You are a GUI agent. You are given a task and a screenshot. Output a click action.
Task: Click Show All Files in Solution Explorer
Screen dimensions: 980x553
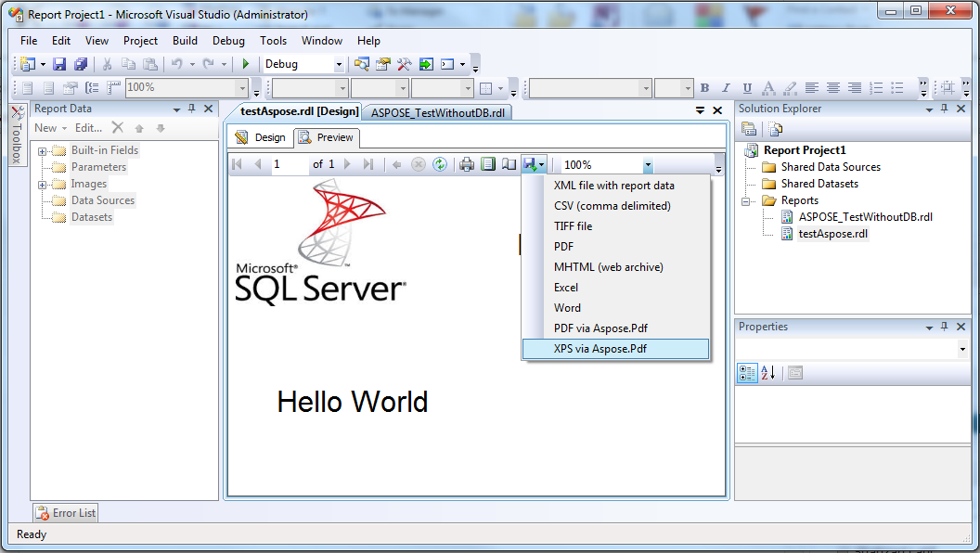776,129
